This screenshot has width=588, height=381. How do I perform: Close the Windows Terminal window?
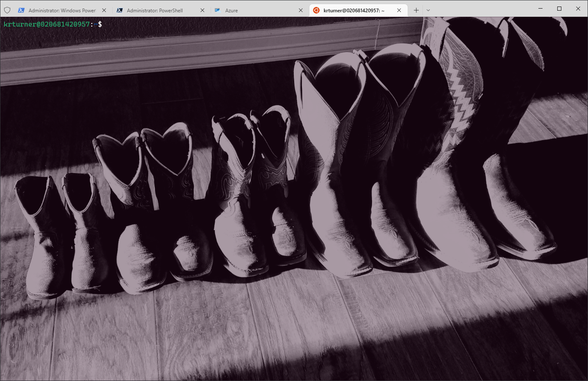578,9
